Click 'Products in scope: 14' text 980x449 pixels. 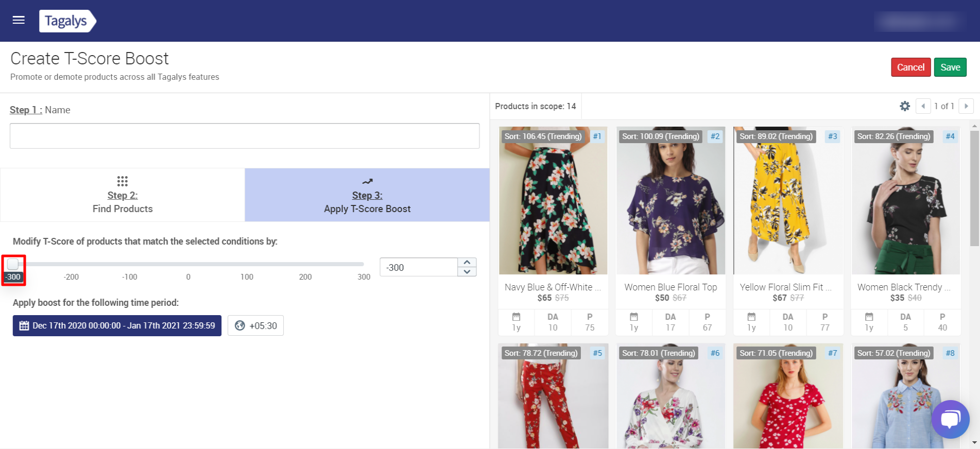click(x=536, y=106)
